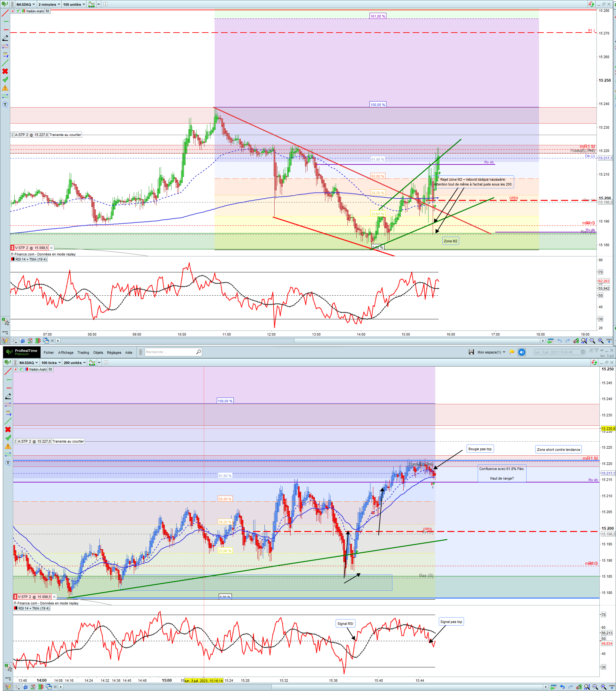616x691 pixels.
Task: Toggle the green checkmark tool
Action: 5,80
